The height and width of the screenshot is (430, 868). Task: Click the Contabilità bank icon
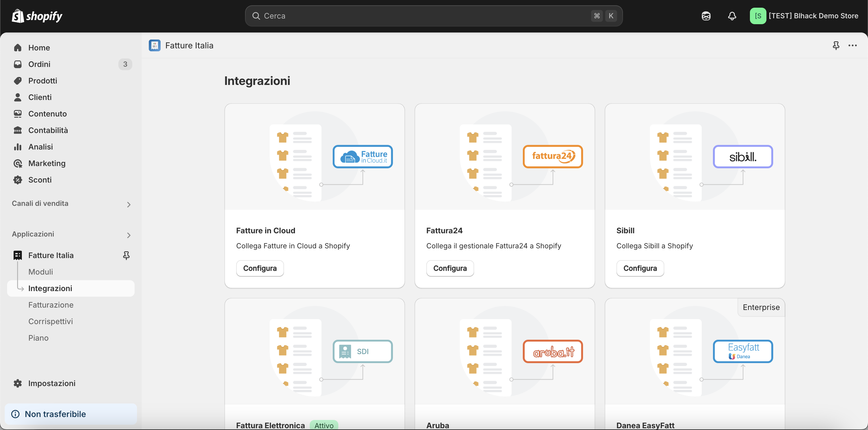pos(18,130)
